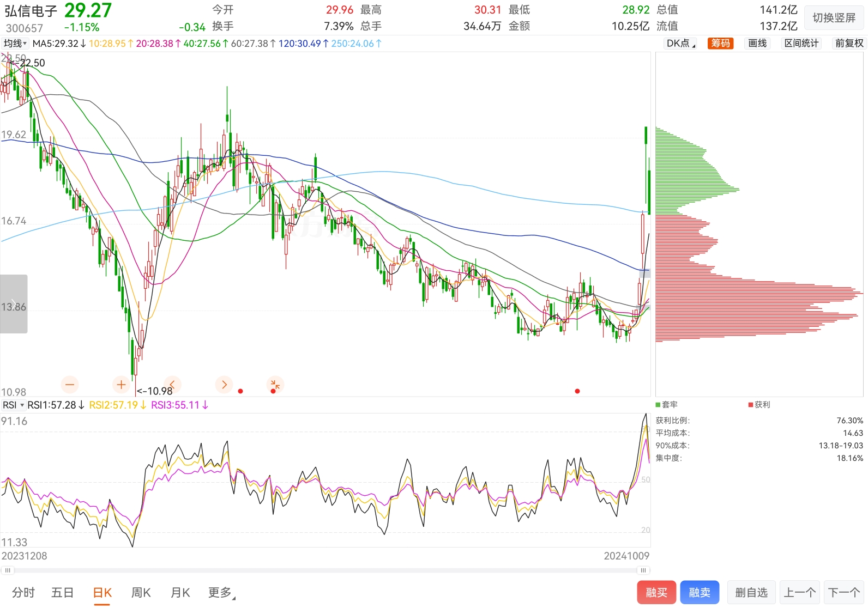Go to previous stock with 上一个
Viewport: 868px width, 608px height.
(800, 593)
